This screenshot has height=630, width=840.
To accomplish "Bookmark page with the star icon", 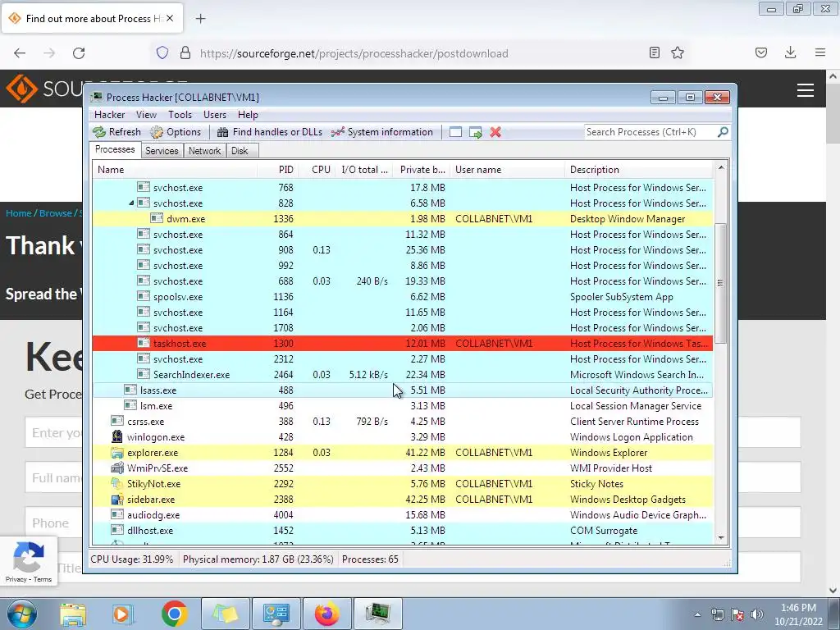I will (678, 53).
